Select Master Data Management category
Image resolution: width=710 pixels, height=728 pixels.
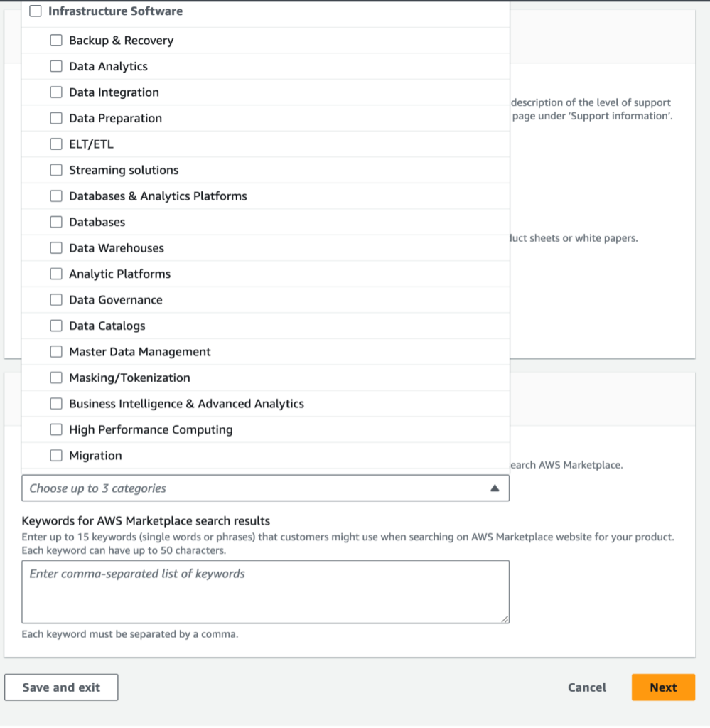[x=56, y=351]
